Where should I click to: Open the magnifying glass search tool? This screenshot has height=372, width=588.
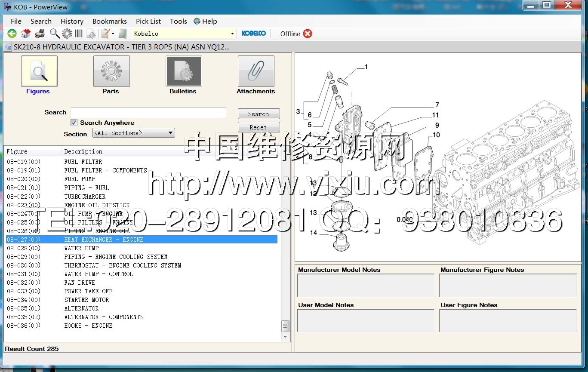pos(55,34)
